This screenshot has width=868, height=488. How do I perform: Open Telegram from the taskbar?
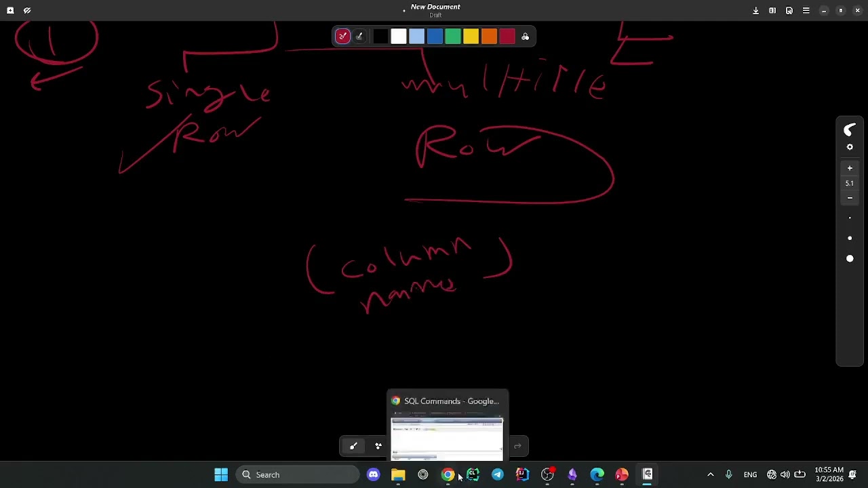coord(498,474)
